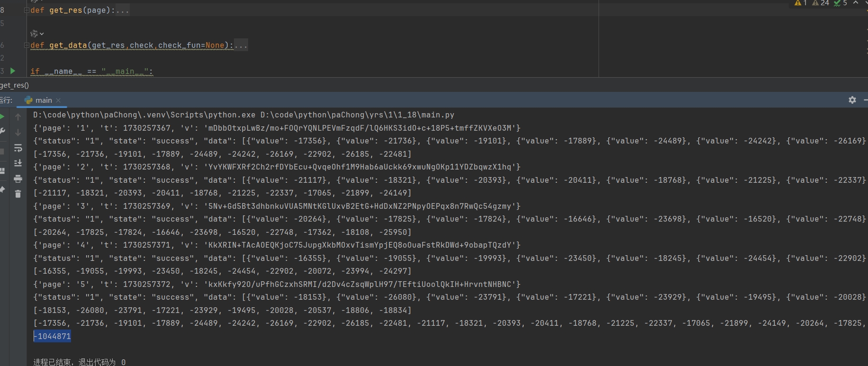The width and height of the screenshot is (868, 366).
Task: Open the AI assistant dropdown above get_data
Action: [x=37, y=34]
